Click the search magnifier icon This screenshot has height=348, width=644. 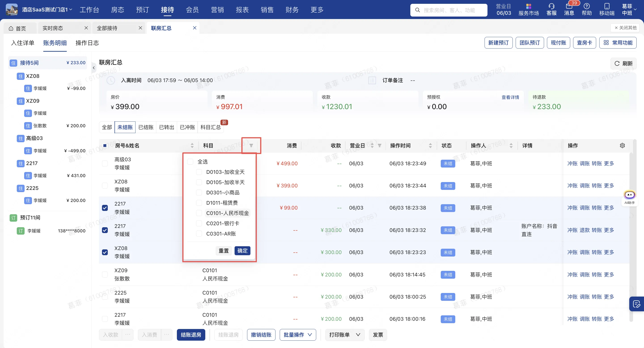pyautogui.click(x=417, y=10)
